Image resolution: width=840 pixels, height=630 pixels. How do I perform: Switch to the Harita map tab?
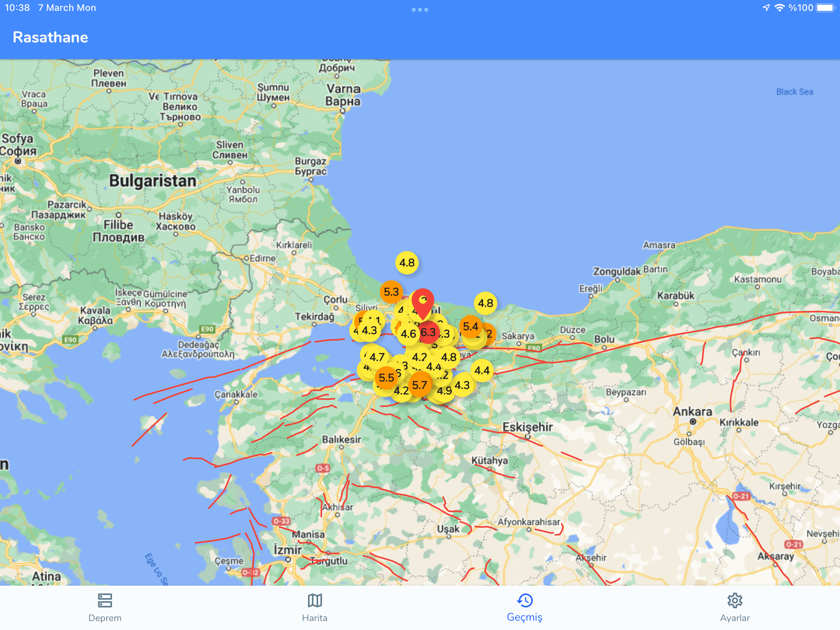click(x=315, y=607)
